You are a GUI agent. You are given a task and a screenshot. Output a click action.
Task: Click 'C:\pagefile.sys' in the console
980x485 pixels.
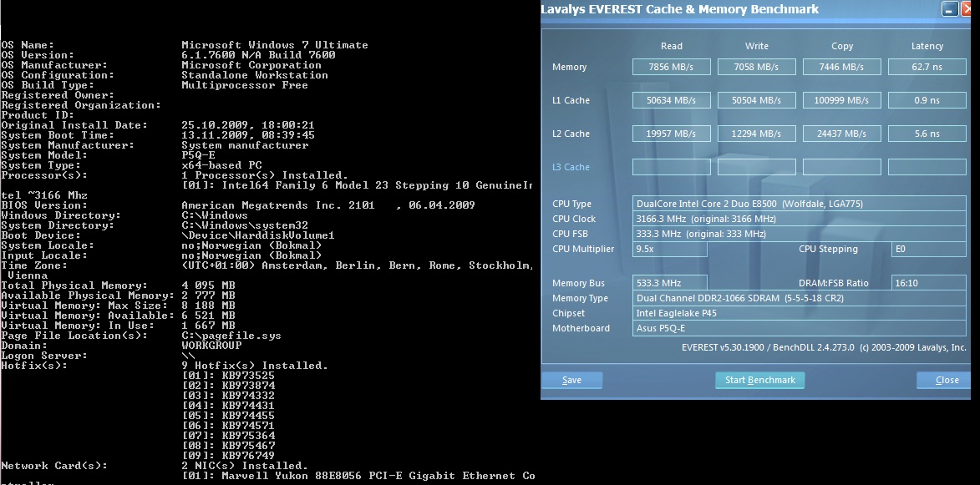(x=231, y=336)
